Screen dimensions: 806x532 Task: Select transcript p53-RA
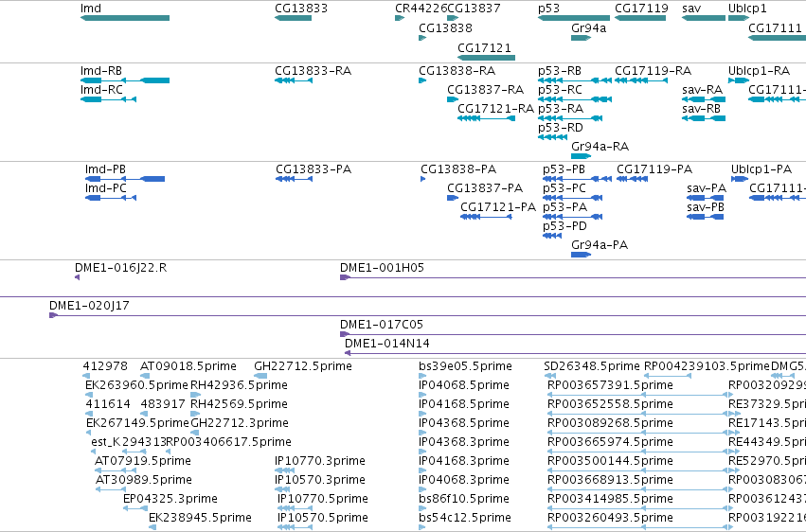570,118
